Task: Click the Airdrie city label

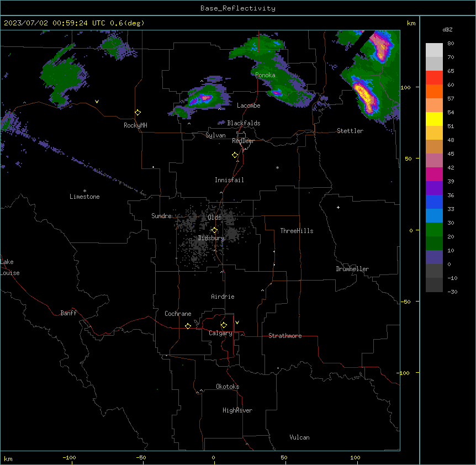Action: tap(223, 297)
